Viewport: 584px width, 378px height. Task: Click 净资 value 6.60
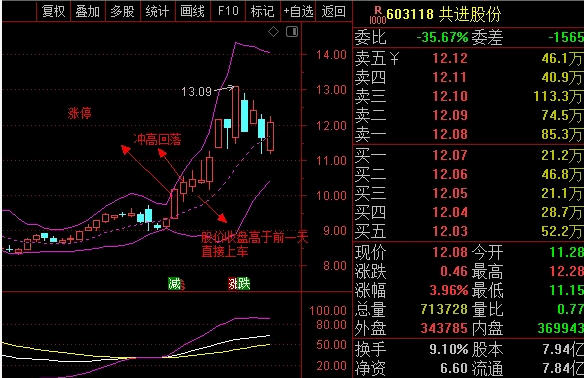point(454,368)
